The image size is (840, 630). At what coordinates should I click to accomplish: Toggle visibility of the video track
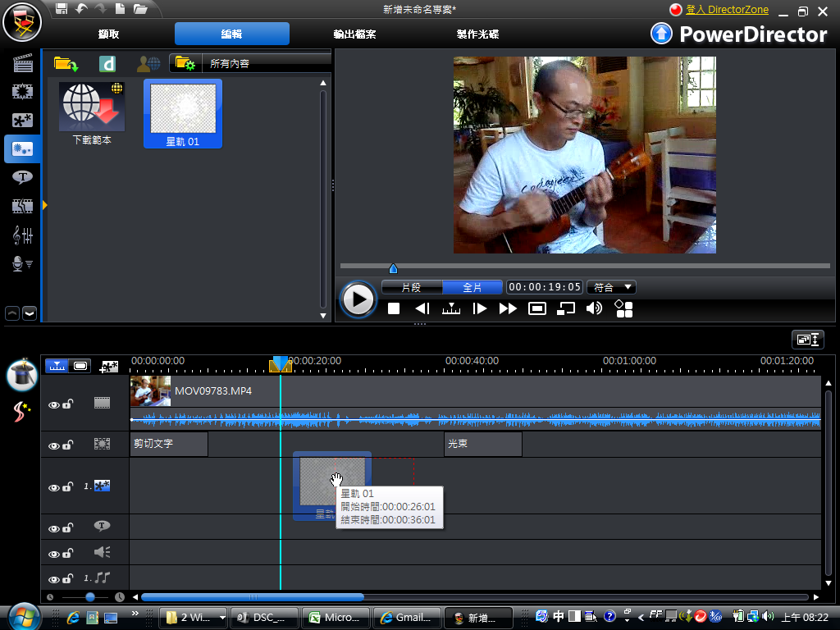click(54, 404)
